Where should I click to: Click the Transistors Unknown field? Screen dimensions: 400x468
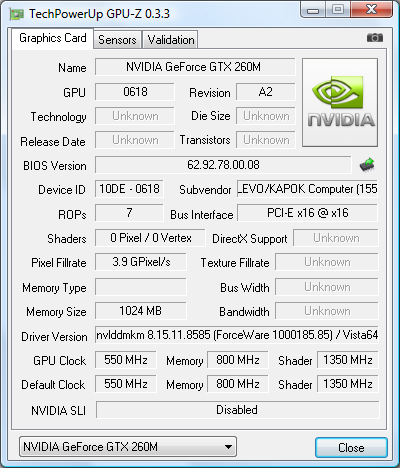(266, 140)
